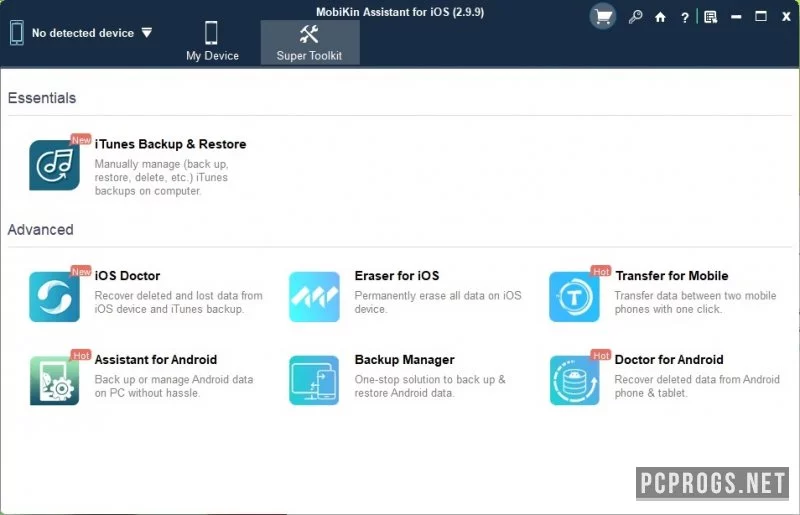Click 'Permanently erase all data on iOS' description

[438, 302]
